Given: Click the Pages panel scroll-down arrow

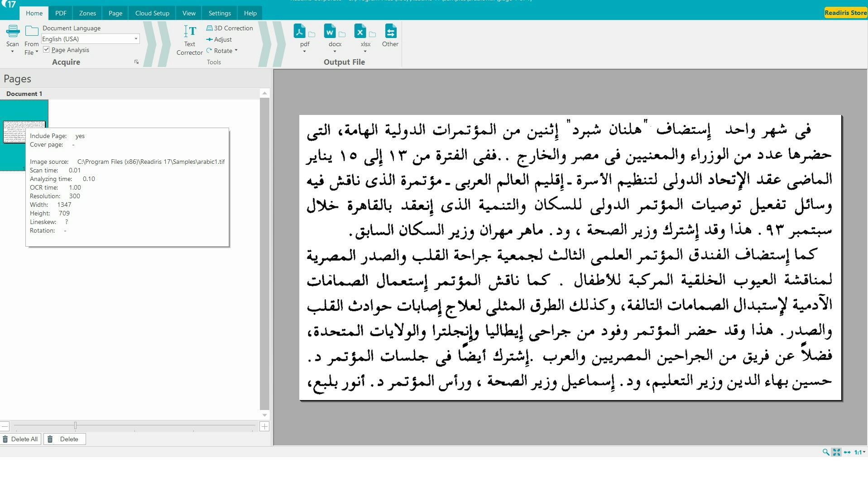Looking at the screenshot, I should pos(265,415).
